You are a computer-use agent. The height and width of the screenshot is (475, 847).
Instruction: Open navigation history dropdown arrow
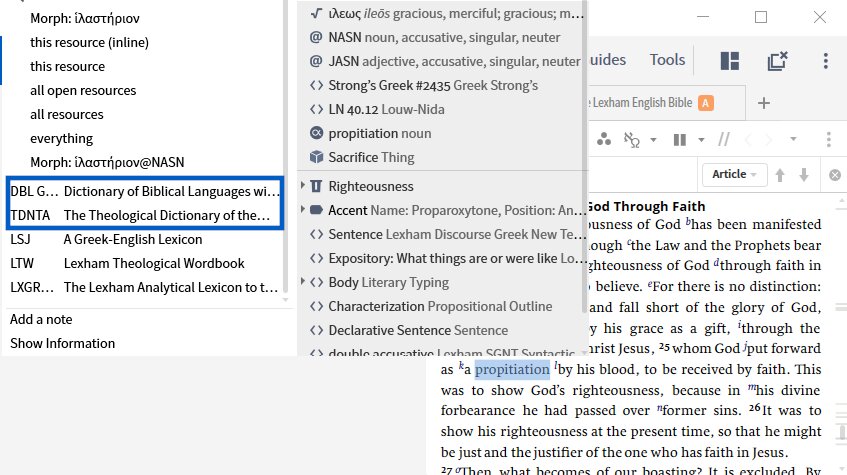tap(793, 139)
